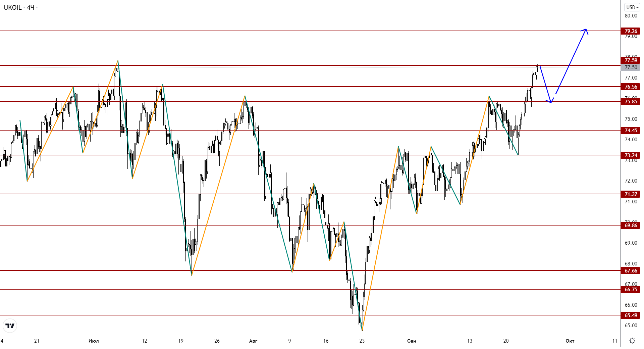This screenshot has width=644, height=349.
Task: Click the 4Ч timeframe label
Action: [31, 7]
